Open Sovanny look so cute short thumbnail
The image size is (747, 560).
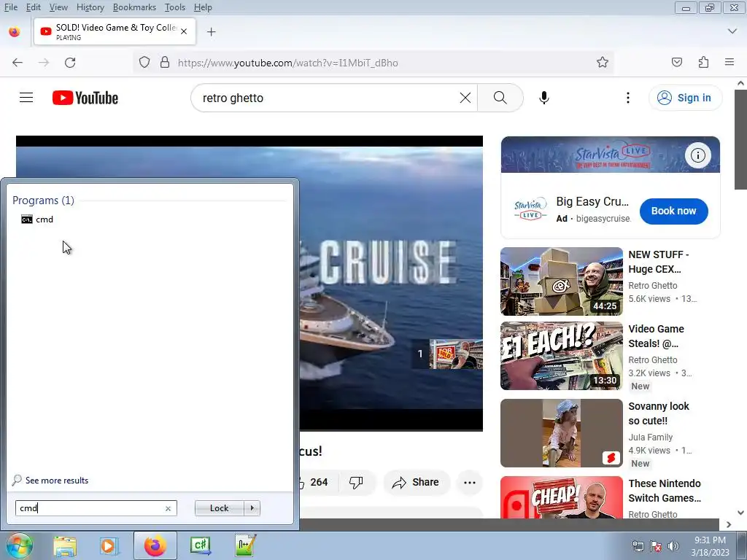click(561, 433)
